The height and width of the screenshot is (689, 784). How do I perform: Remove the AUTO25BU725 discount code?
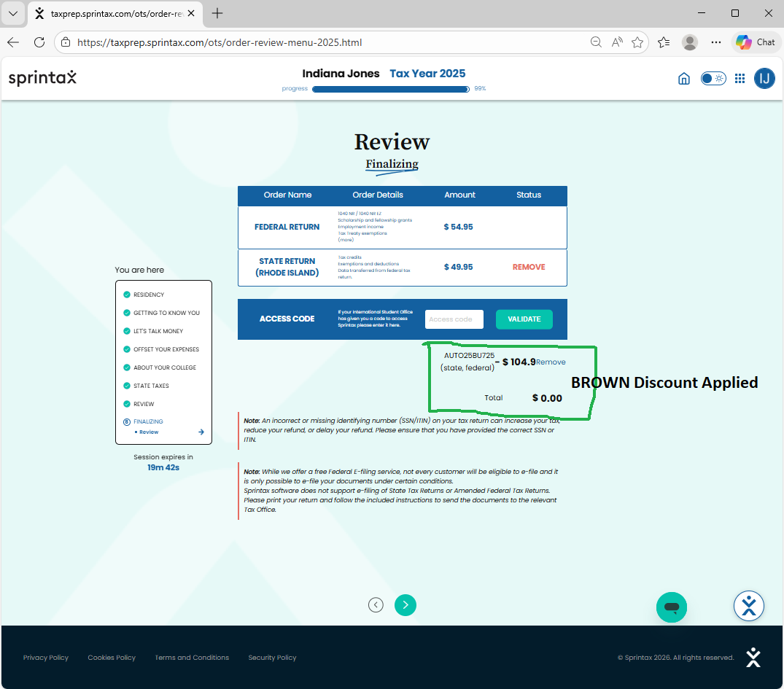(551, 362)
